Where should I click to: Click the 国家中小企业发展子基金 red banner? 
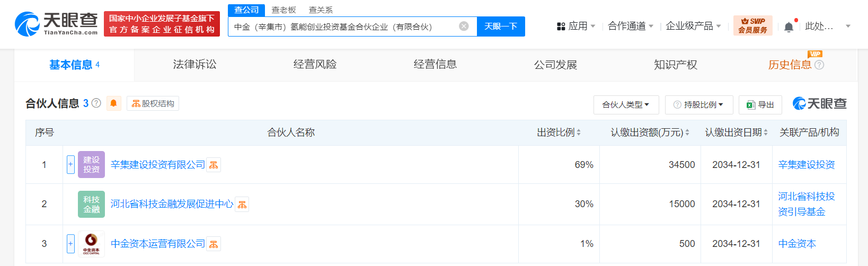[162, 24]
